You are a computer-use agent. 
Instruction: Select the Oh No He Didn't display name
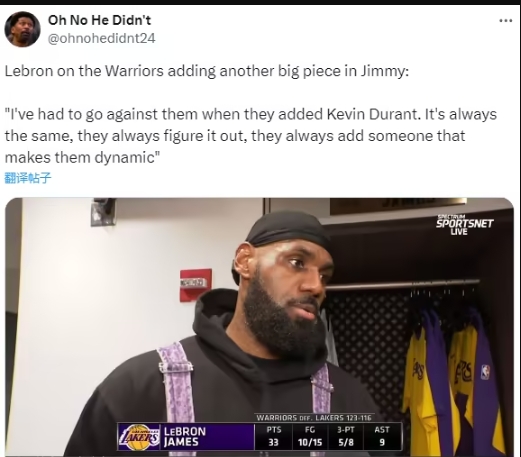point(99,20)
